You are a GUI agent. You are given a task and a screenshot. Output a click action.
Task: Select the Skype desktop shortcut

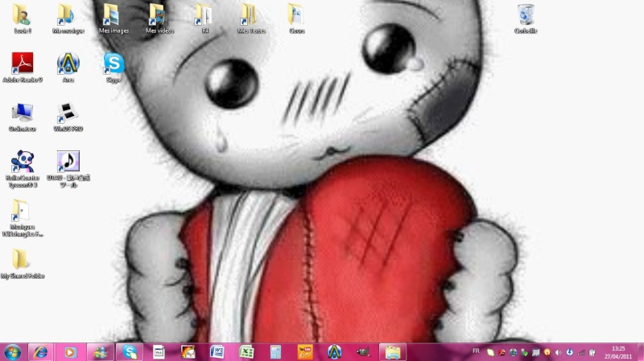point(114,68)
